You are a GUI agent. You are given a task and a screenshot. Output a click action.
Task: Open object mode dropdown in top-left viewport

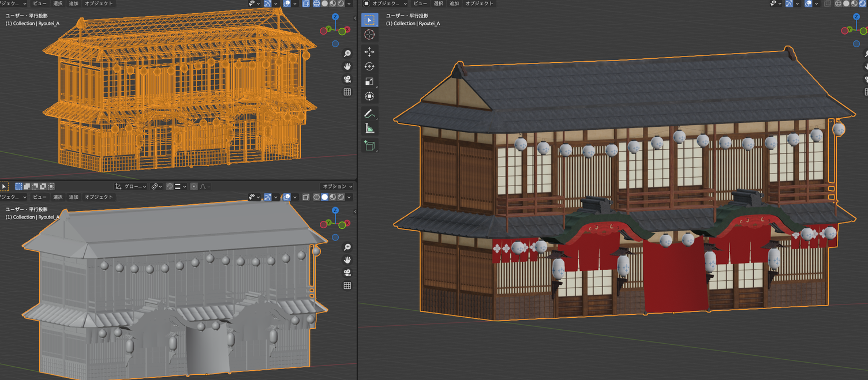coord(13,3)
